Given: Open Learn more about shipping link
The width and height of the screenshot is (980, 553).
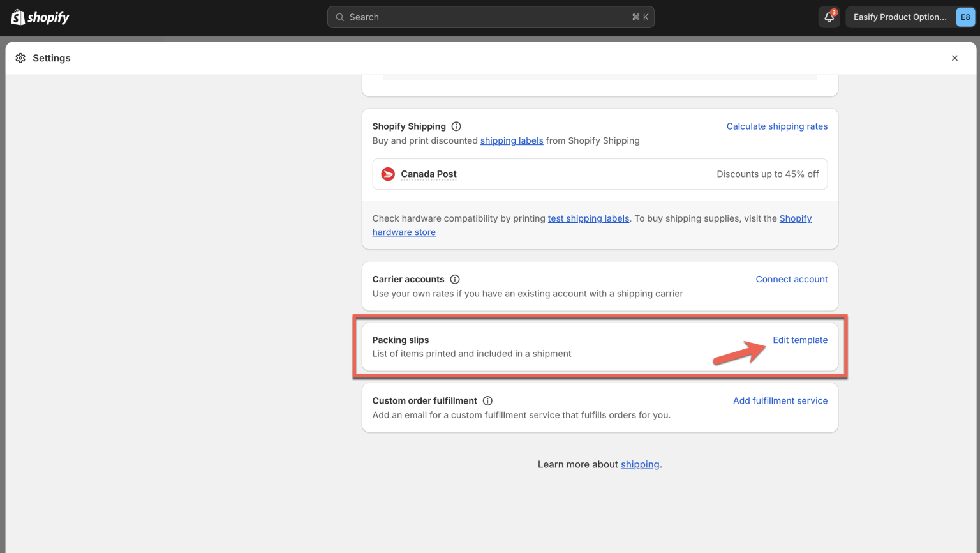Looking at the screenshot, I should (x=639, y=464).
